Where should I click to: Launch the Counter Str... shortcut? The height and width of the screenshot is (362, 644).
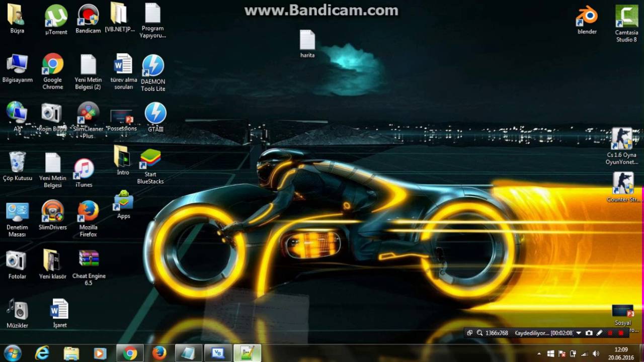coord(624,188)
